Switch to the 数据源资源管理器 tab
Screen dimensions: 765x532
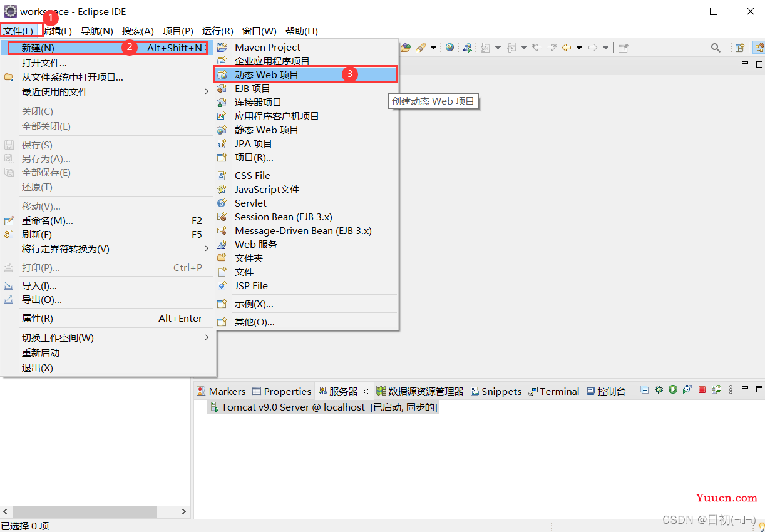point(420,391)
